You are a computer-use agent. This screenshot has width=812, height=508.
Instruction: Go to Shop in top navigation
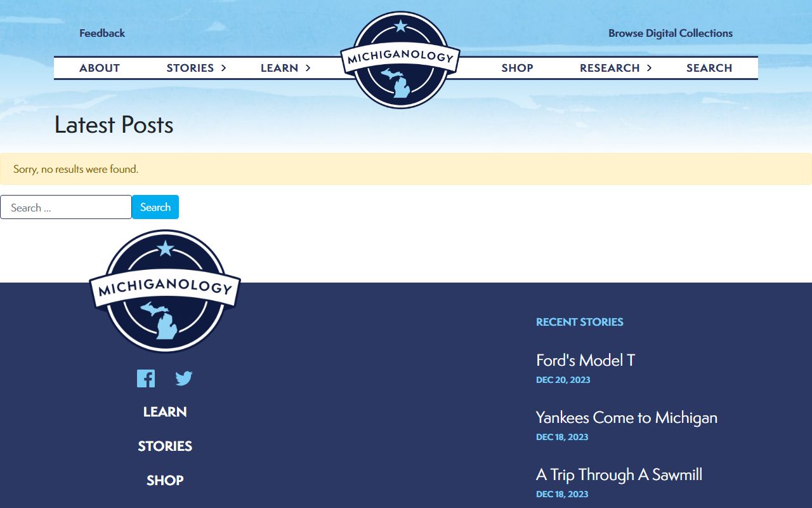point(518,68)
